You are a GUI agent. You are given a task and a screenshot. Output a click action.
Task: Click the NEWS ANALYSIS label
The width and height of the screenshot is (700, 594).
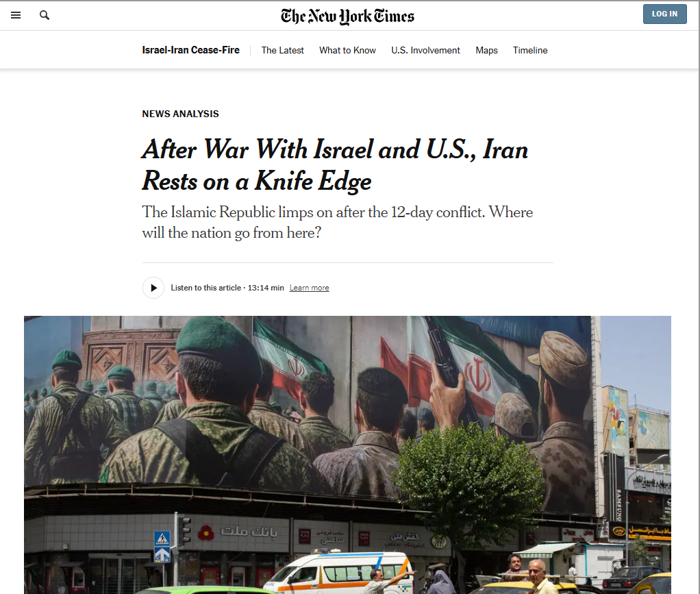[180, 114]
